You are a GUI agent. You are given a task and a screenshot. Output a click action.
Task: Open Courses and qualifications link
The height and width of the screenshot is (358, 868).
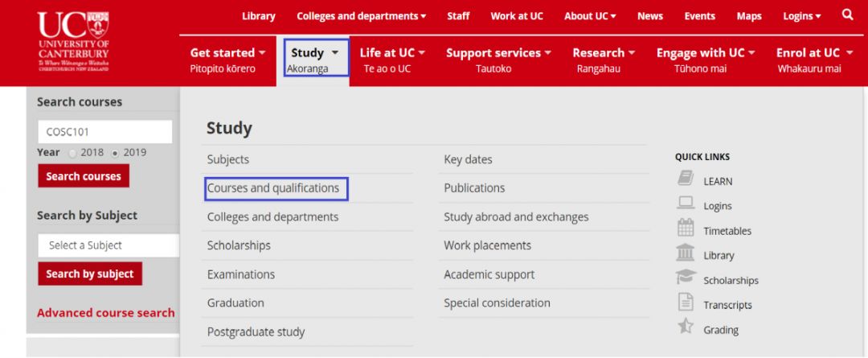click(x=273, y=188)
